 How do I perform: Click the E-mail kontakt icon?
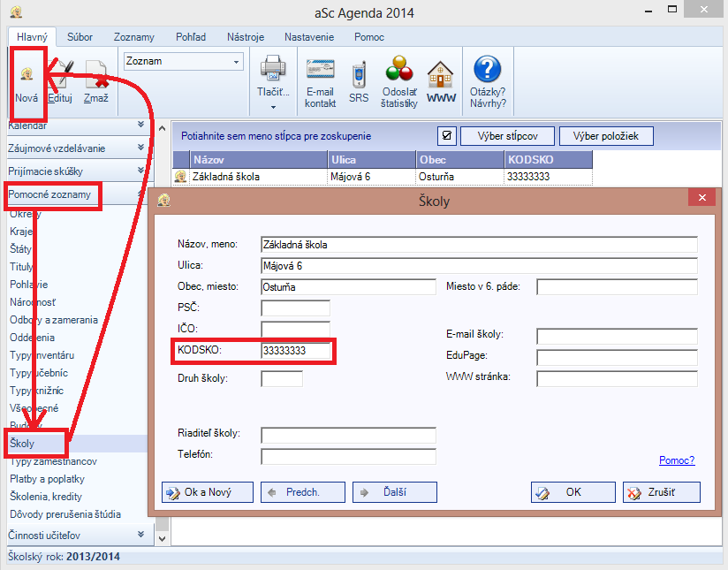[x=321, y=70]
